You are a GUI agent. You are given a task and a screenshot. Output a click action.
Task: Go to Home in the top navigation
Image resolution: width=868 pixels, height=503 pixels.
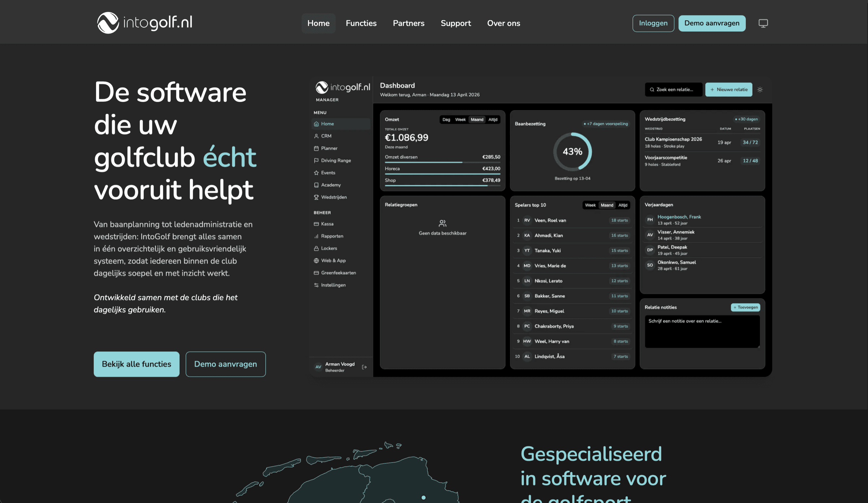click(318, 23)
